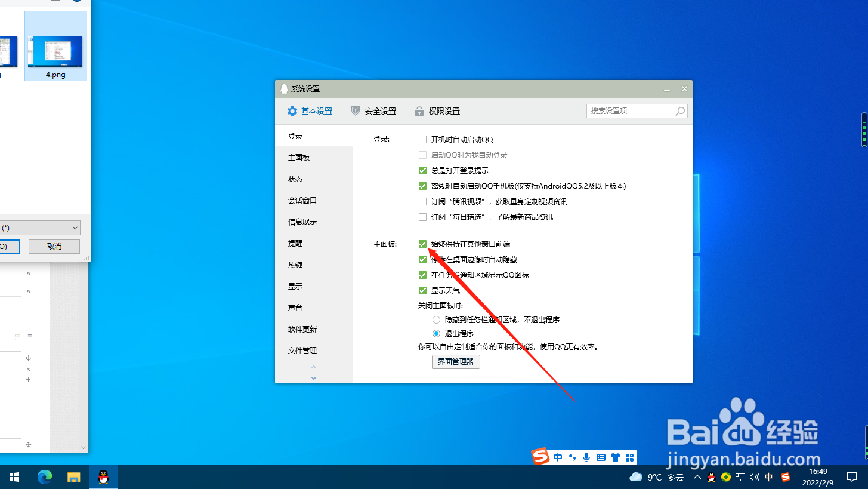Open the Sogou skin shirt icon

point(615,457)
